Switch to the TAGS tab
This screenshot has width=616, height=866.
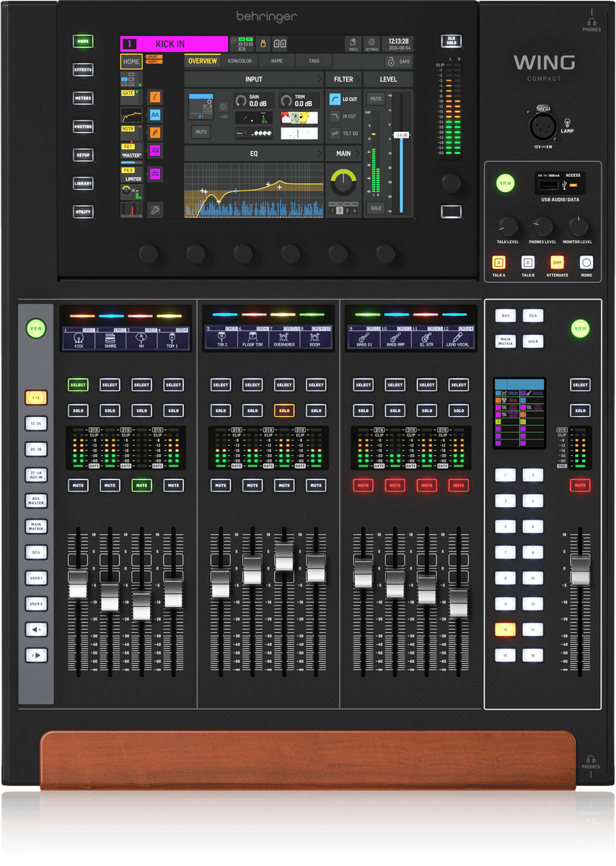pos(314,61)
